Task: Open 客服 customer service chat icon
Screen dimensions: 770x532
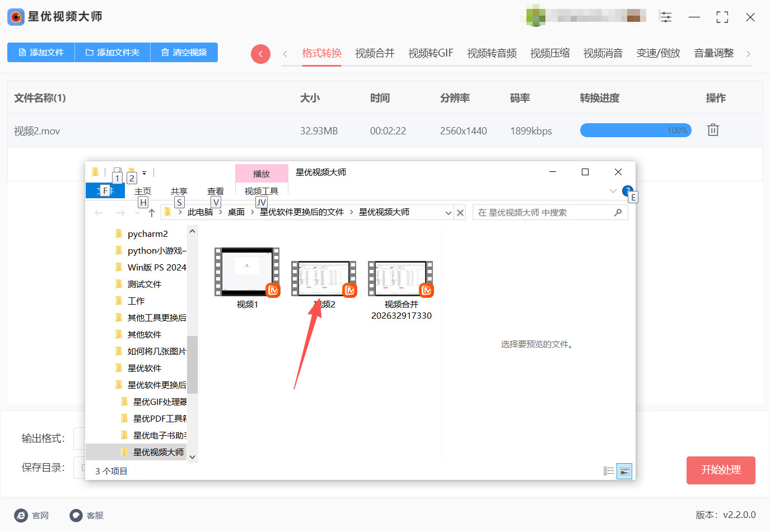Action: point(76,515)
